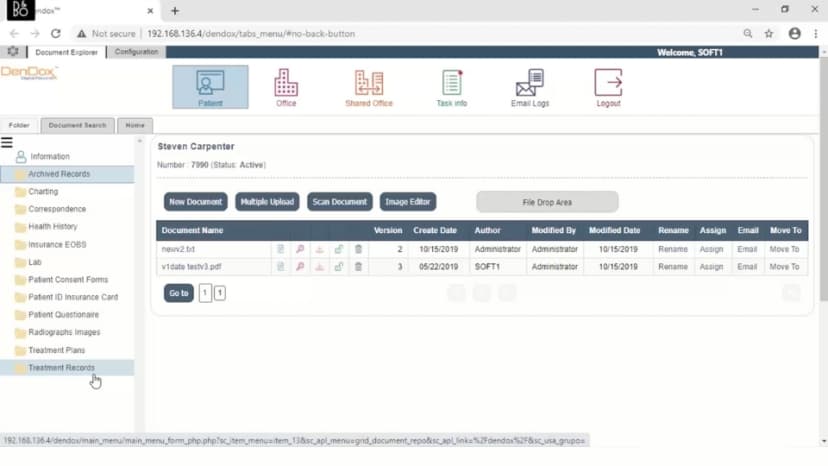The image size is (828, 466).
Task: Open Email Logs icon
Action: pyautogui.click(x=529, y=87)
